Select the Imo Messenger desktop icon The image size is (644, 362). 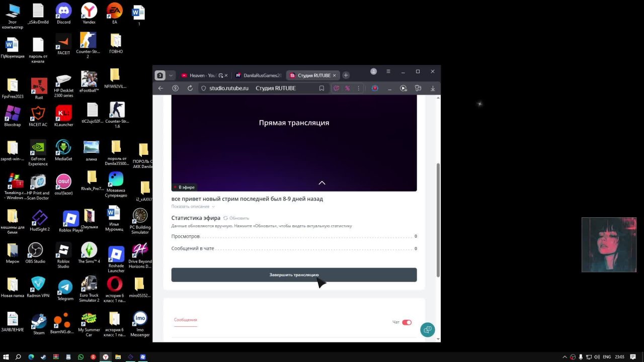click(140, 324)
